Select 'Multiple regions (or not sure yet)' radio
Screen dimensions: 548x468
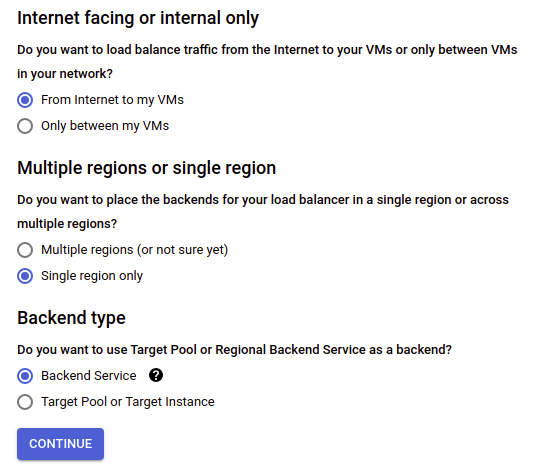(25, 250)
